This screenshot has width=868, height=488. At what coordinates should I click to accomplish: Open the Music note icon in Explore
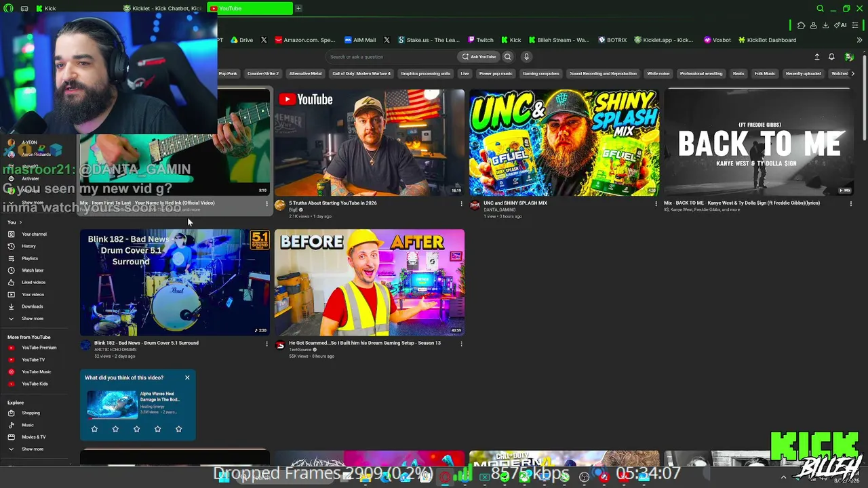[x=11, y=425]
